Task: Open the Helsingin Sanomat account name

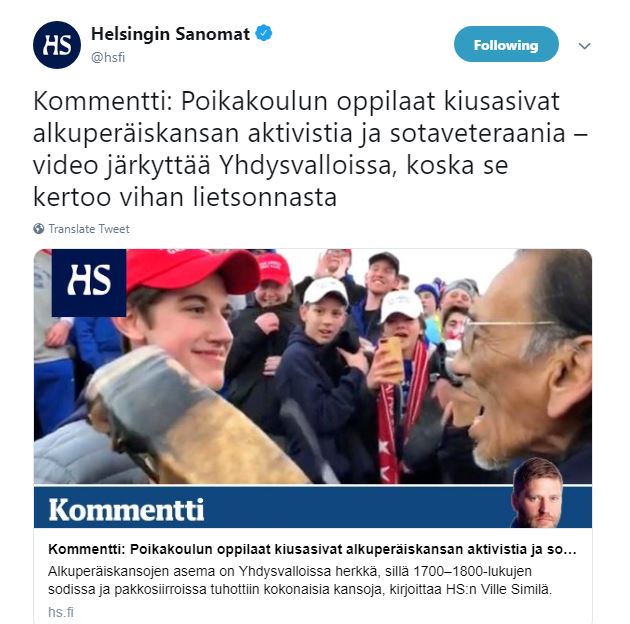Action: click(170, 34)
